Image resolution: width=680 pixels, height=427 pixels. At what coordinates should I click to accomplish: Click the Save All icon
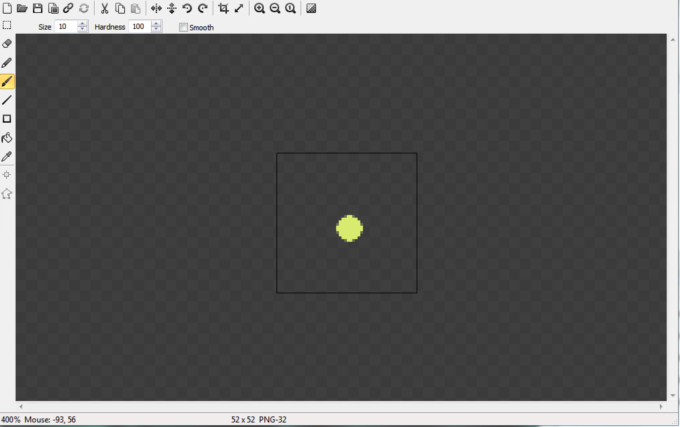pos(53,8)
